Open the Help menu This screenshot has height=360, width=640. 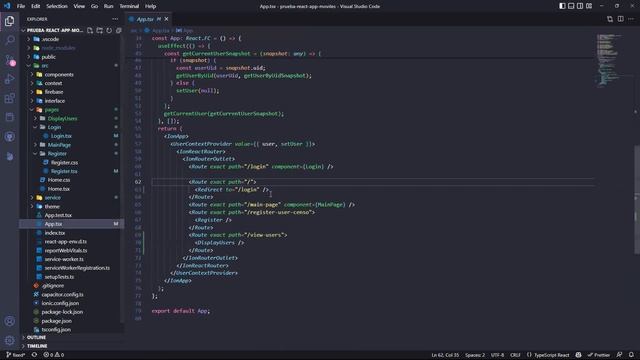point(150,6)
